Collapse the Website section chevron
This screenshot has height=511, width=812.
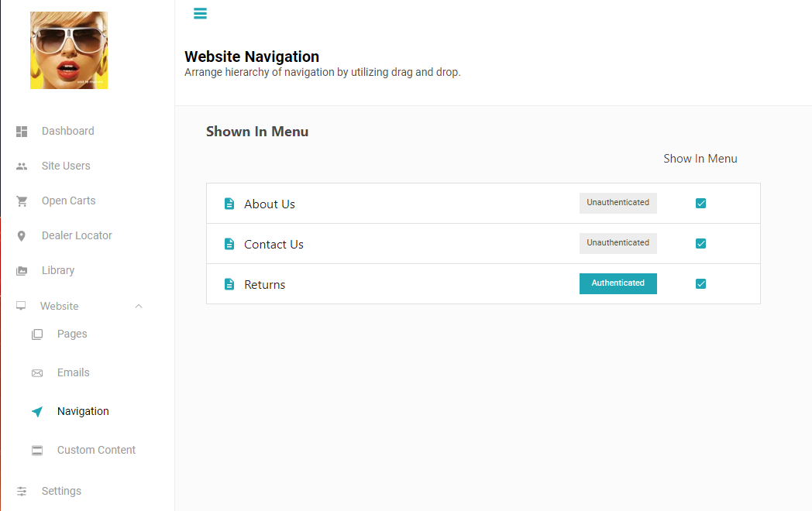(x=138, y=306)
